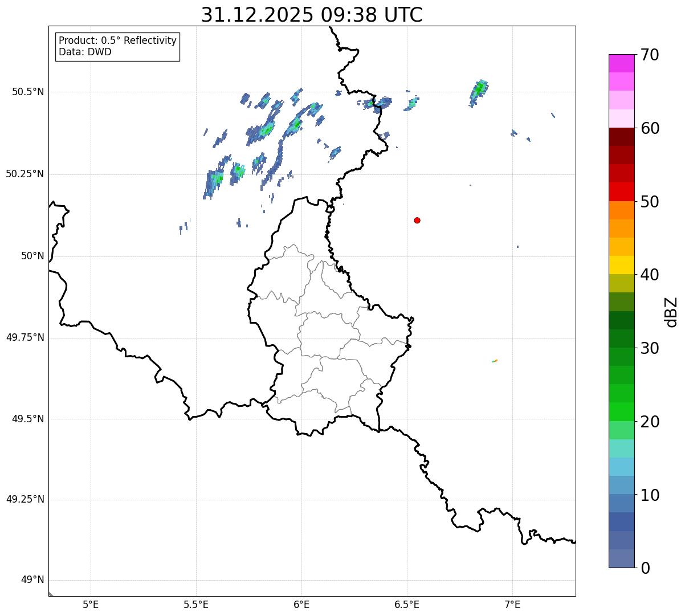This screenshot has height=616, width=685.
Task: Pick the yellow colorbar swatch at 40 dBZ
Action: 621,265
